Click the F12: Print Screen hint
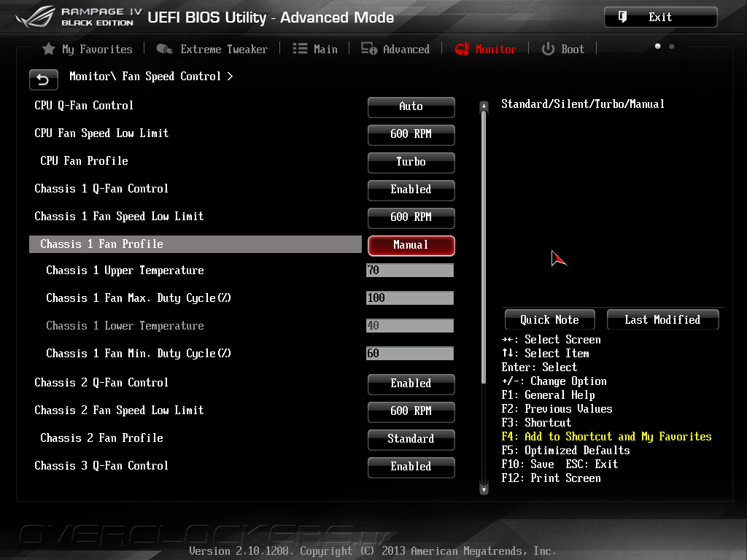The height and width of the screenshot is (560, 747). pyautogui.click(x=551, y=478)
